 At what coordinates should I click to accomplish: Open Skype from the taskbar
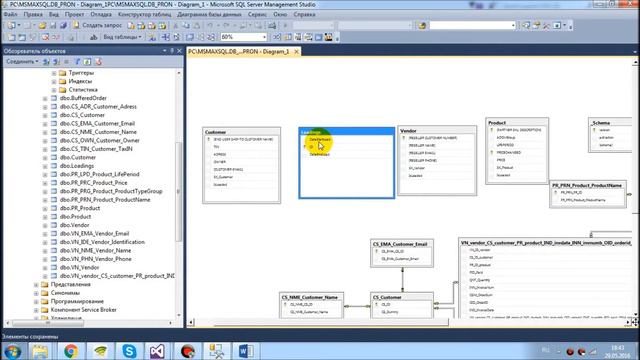click(x=129, y=351)
